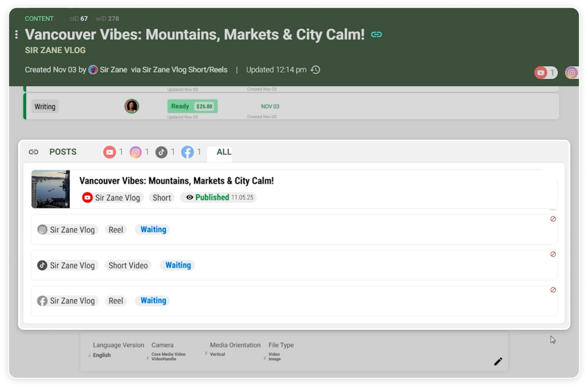The image size is (588, 388).
Task: Click the link icon beside POSTS
Action: (x=33, y=152)
